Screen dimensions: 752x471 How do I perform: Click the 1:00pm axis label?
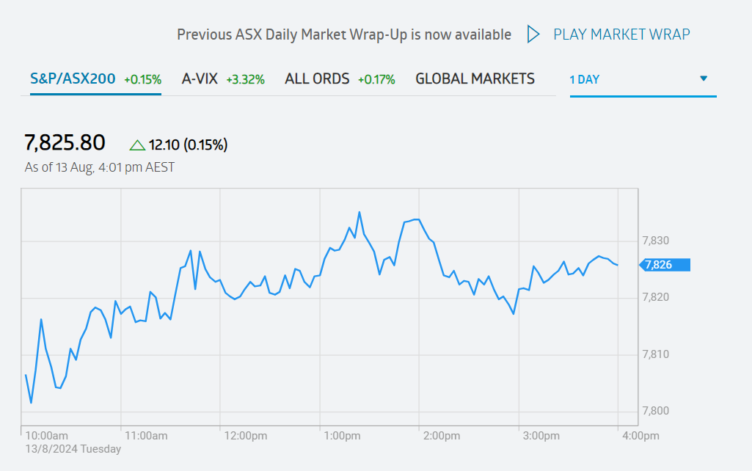click(342, 436)
